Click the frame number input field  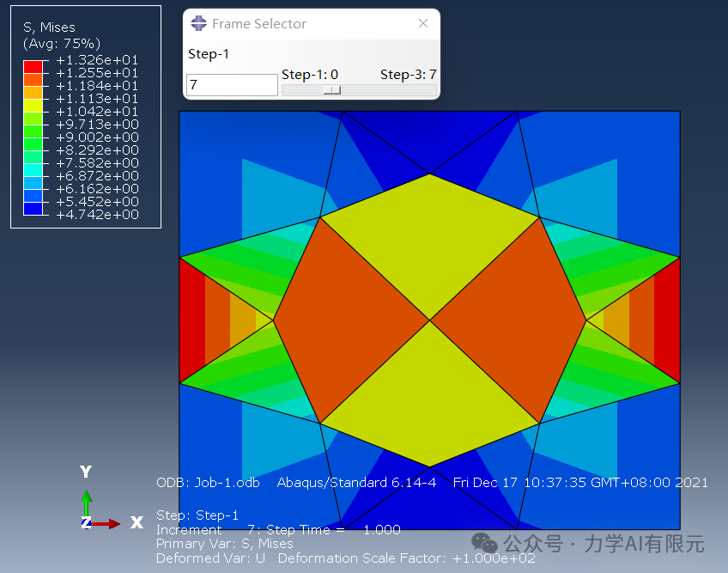click(x=232, y=85)
